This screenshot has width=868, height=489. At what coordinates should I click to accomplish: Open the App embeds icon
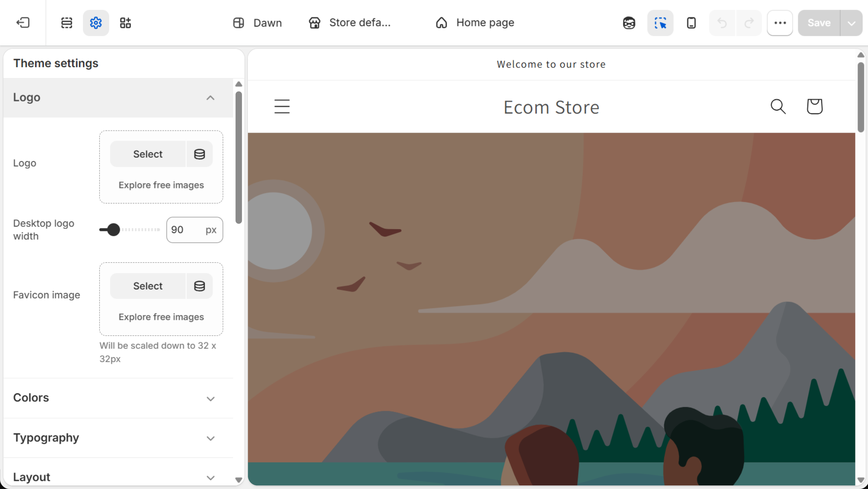(125, 23)
